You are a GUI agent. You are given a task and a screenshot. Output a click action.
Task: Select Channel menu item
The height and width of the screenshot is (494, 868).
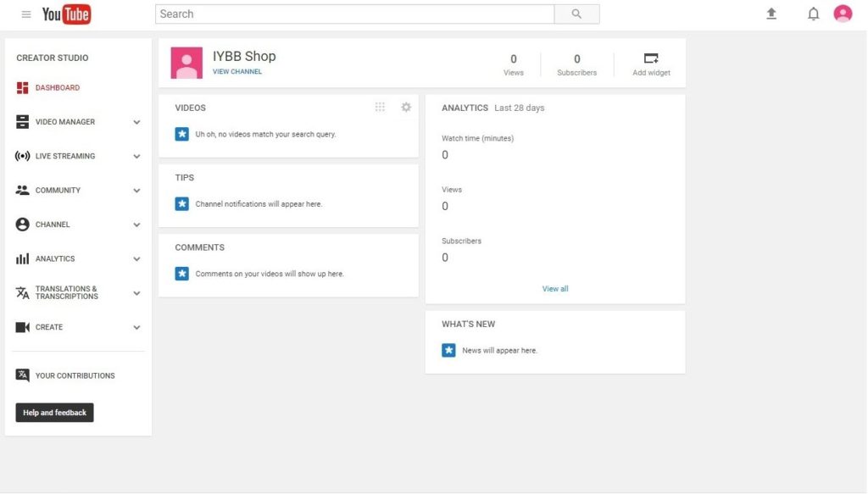click(x=53, y=225)
